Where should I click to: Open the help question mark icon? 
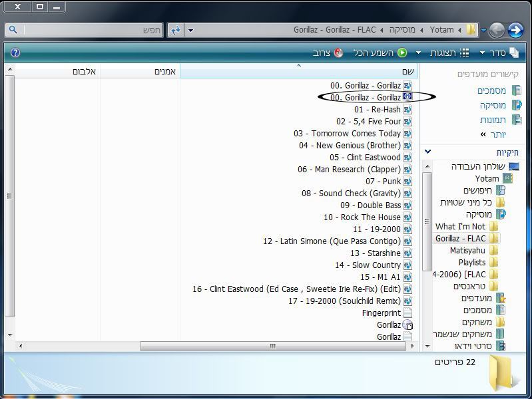pyautogui.click(x=15, y=53)
